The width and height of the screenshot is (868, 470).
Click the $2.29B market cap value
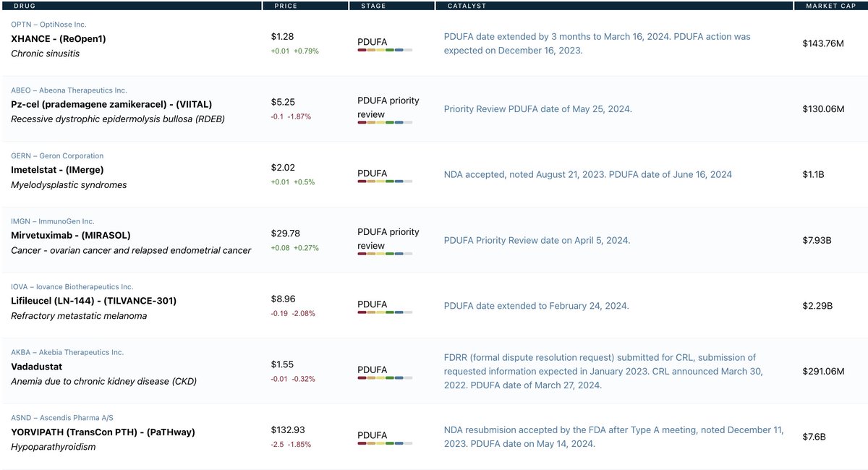point(817,306)
